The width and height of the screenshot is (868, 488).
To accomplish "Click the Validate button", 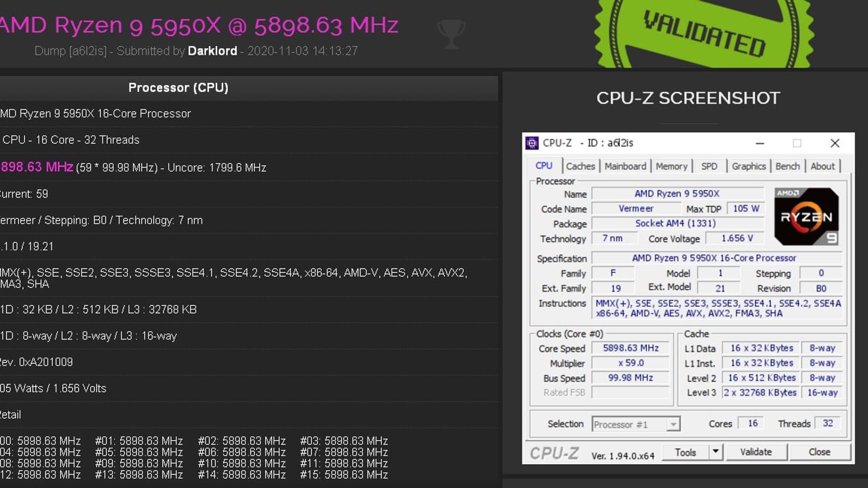I will click(756, 452).
